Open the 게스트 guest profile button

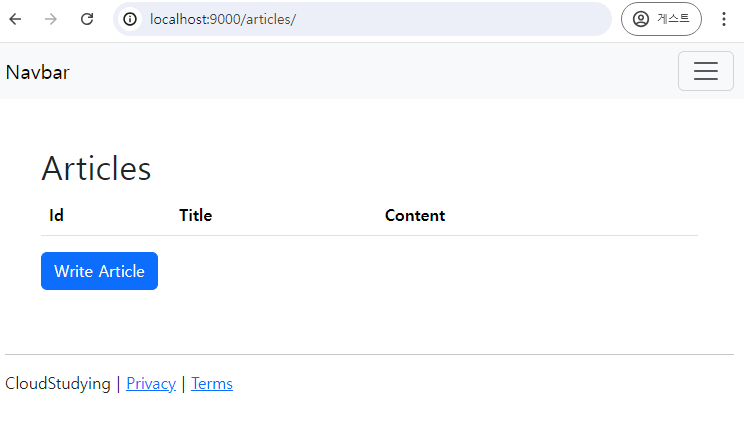661,19
